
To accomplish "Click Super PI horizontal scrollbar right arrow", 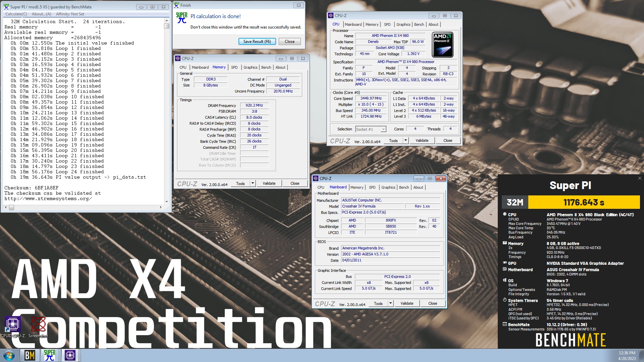I will pos(161,207).
